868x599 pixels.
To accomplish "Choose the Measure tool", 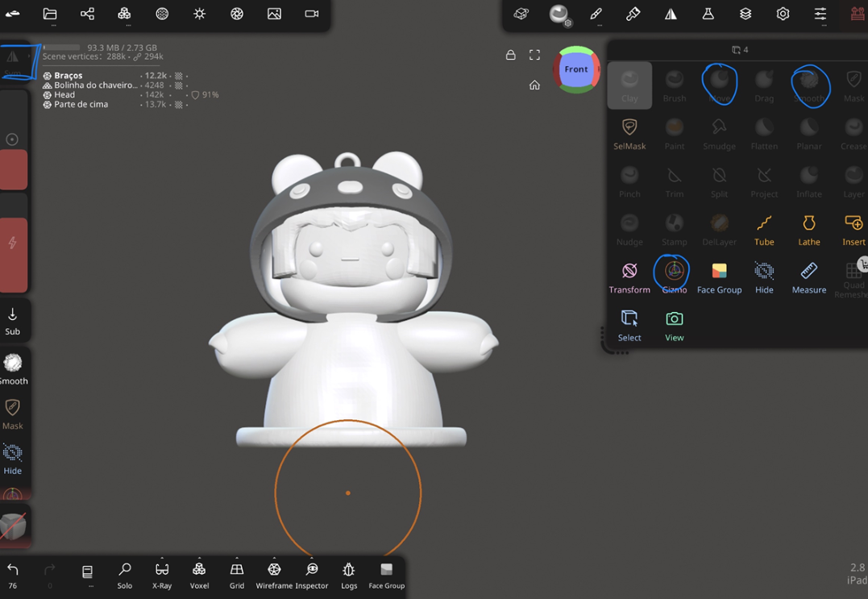I will coord(809,278).
